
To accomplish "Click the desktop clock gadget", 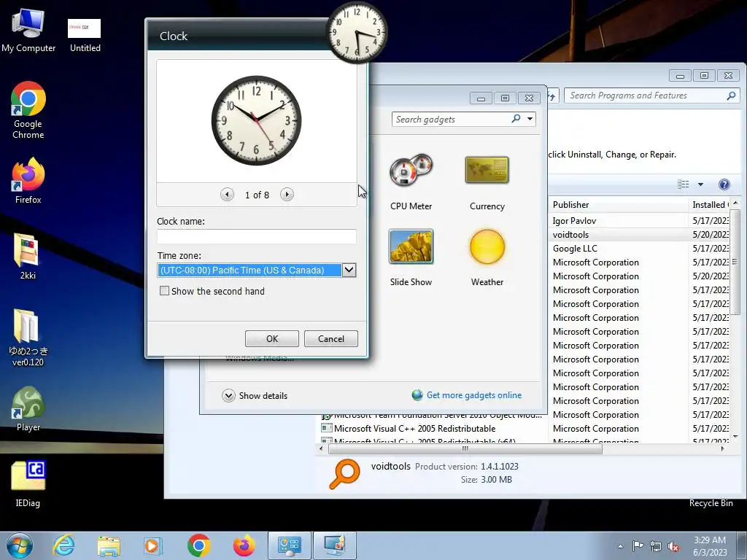I will click(x=356, y=32).
